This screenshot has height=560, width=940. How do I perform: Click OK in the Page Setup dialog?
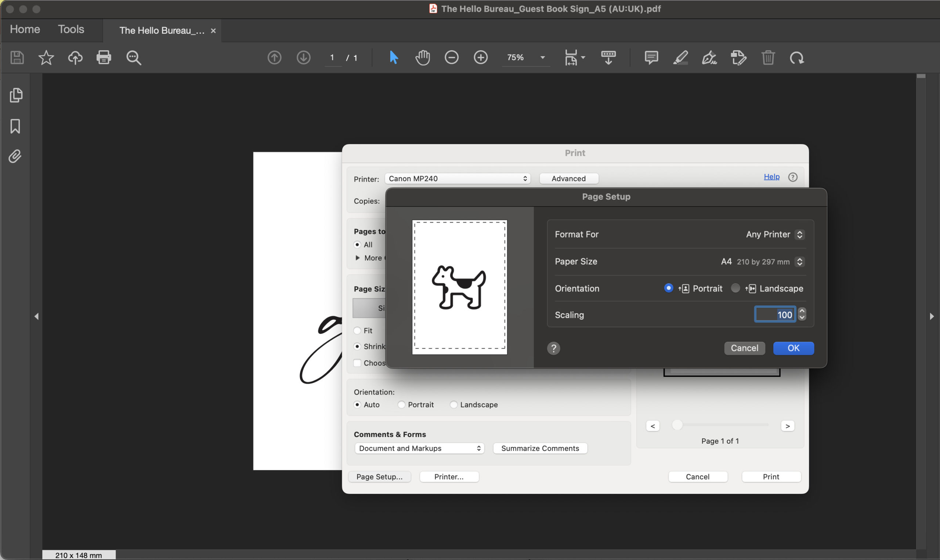[793, 348]
